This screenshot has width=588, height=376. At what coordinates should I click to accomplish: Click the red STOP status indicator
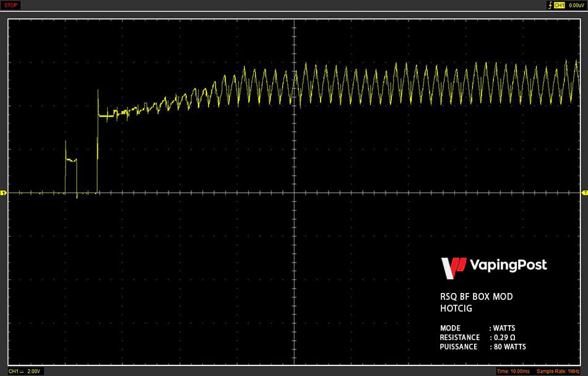[x=11, y=5]
